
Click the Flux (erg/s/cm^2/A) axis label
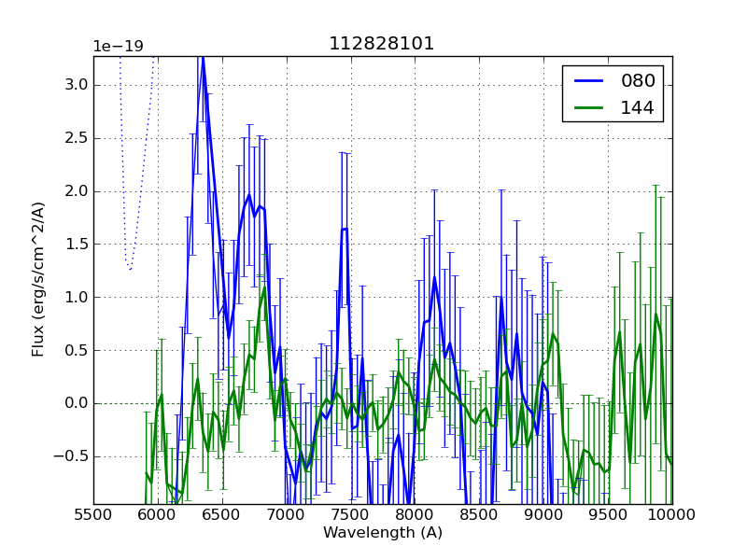tap(38, 280)
